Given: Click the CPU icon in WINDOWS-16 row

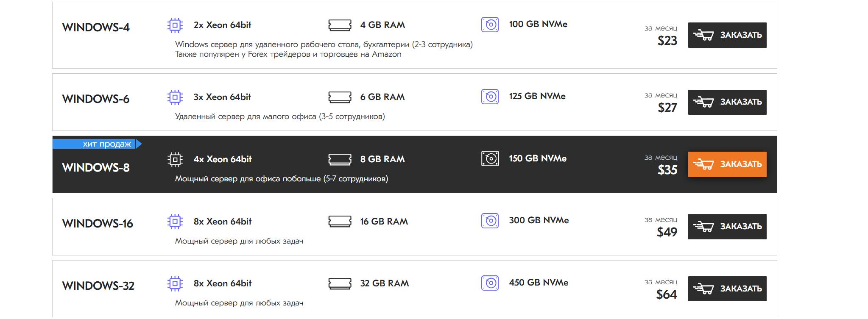Looking at the screenshot, I should [175, 221].
